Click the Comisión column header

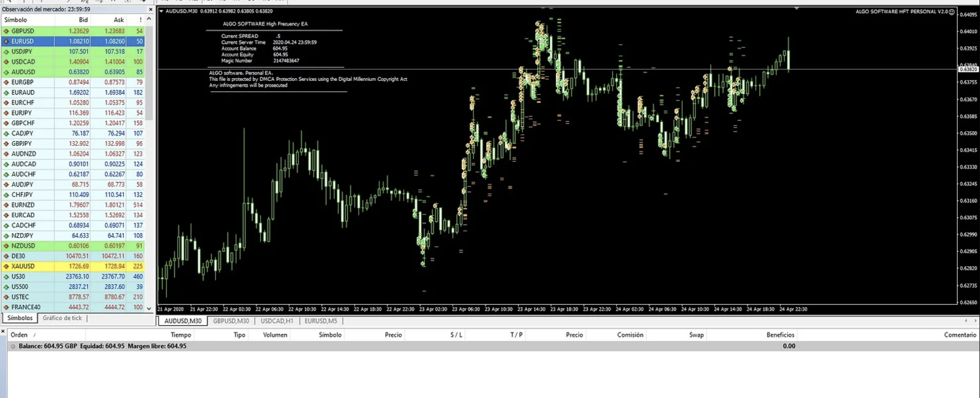(616, 335)
